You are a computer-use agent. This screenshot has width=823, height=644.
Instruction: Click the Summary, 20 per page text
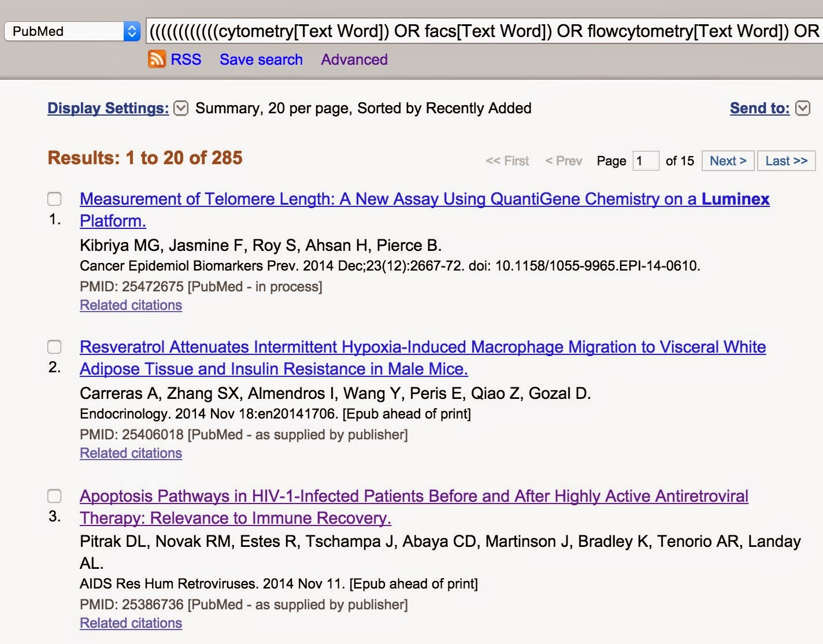coord(364,108)
